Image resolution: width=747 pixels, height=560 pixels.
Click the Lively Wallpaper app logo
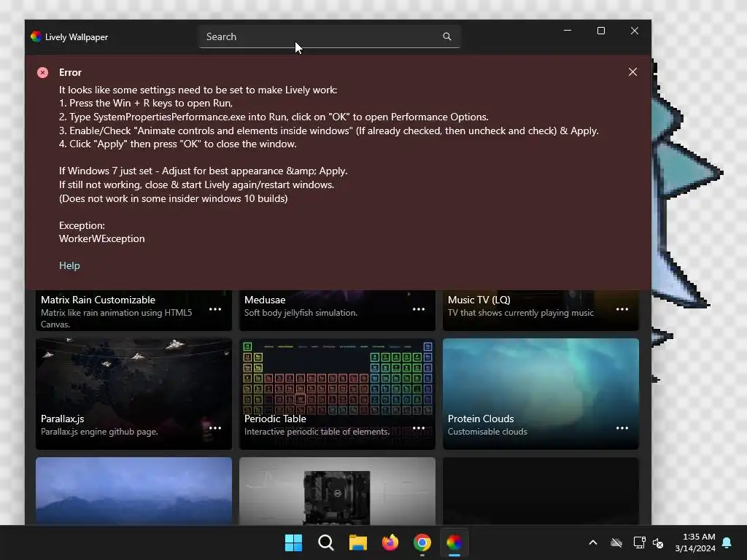(x=36, y=36)
